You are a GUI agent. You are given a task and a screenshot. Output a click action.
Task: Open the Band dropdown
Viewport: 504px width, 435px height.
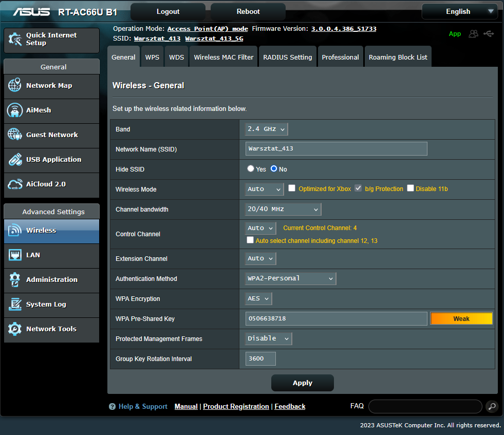(267, 129)
